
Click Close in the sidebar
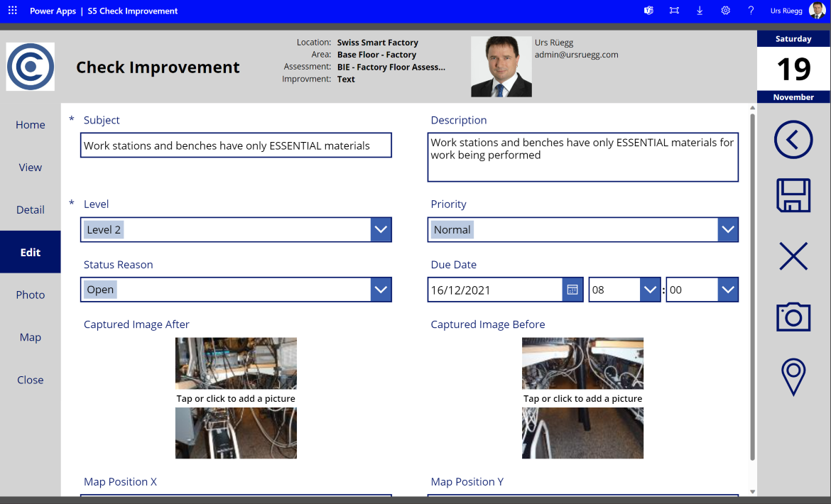coord(31,380)
